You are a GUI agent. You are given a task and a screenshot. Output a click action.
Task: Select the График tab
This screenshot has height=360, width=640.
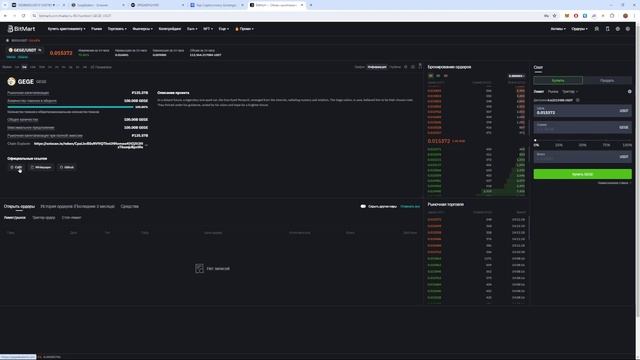pyautogui.click(x=360, y=67)
